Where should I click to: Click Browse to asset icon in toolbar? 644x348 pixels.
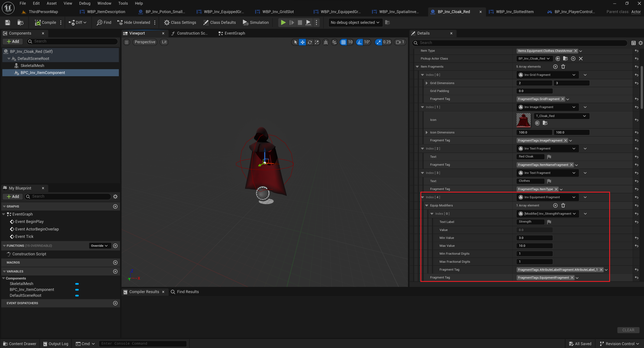tap(20, 22)
